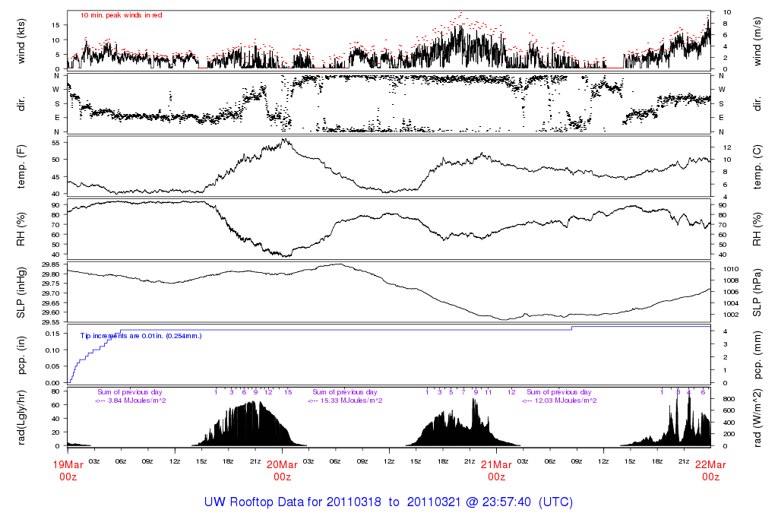
Task: Select the '45' Fahrenheit tick value
Action: coord(55,176)
